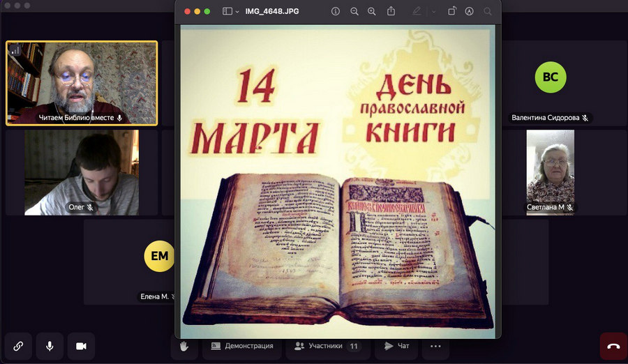This screenshot has height=364, width=628.
Task: Expand the highlight options dropdown in Preview
Action: 434,12
